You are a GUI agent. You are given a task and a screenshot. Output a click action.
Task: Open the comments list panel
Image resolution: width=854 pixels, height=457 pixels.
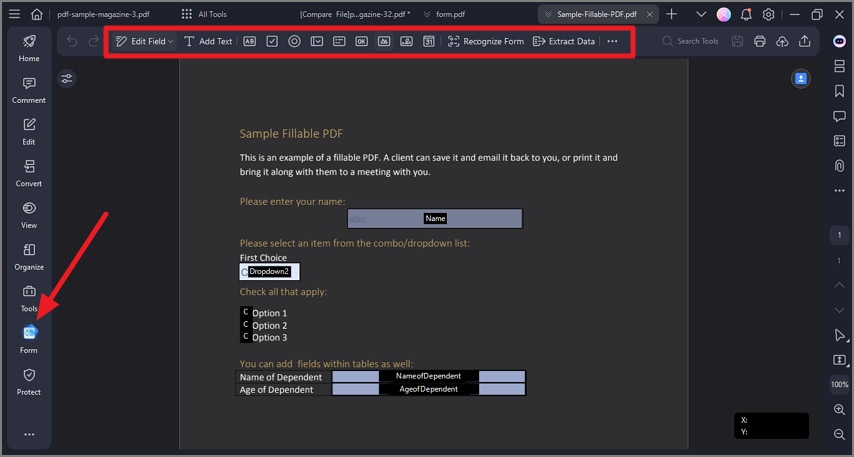839,116
